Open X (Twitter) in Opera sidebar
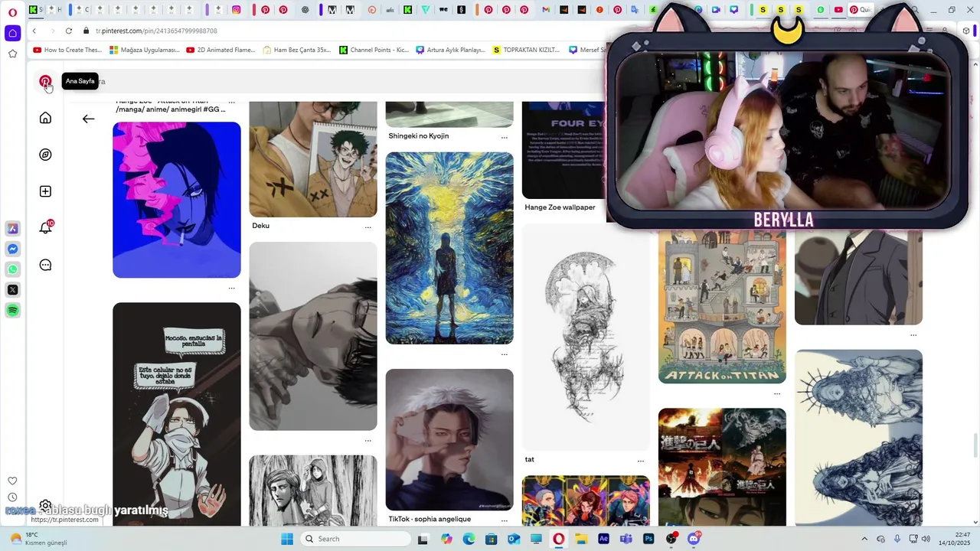This screenshot has height=551, width=980. tap(13, 290)
